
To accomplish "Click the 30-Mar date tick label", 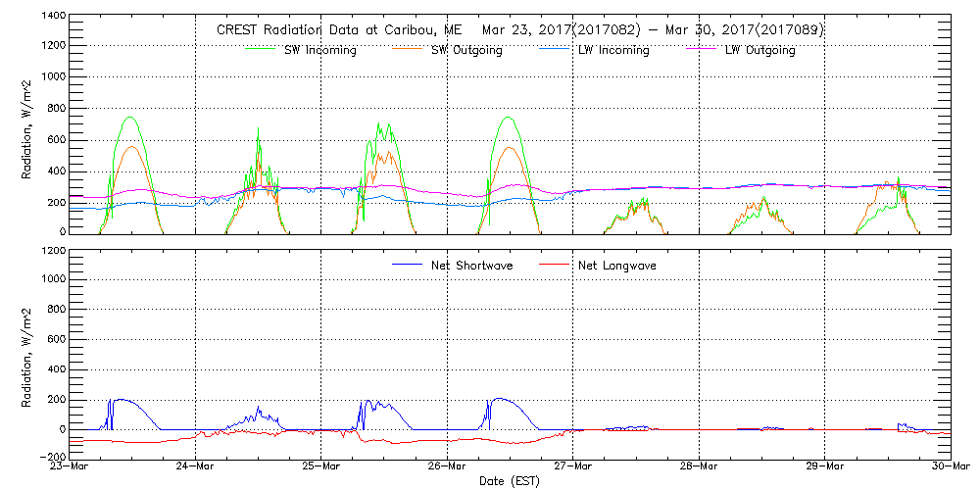I will coord(950,467).
